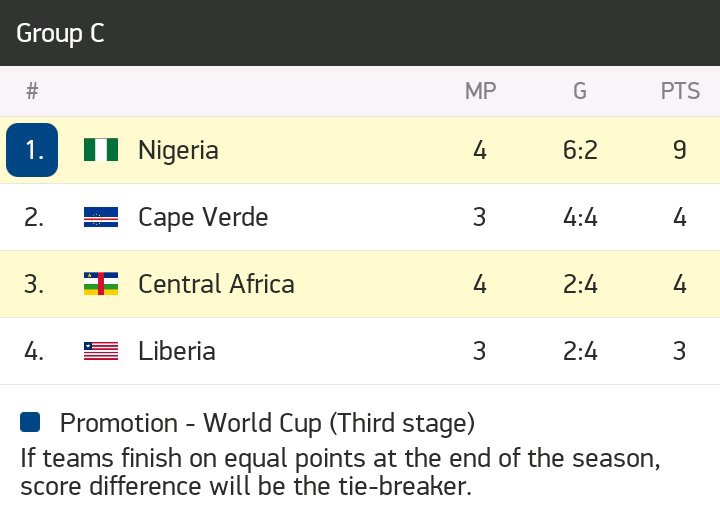Click the Liberia flag icon
The width and height of the screenshot is (720, 512).
pyautogui.click(x=101, y=351)
